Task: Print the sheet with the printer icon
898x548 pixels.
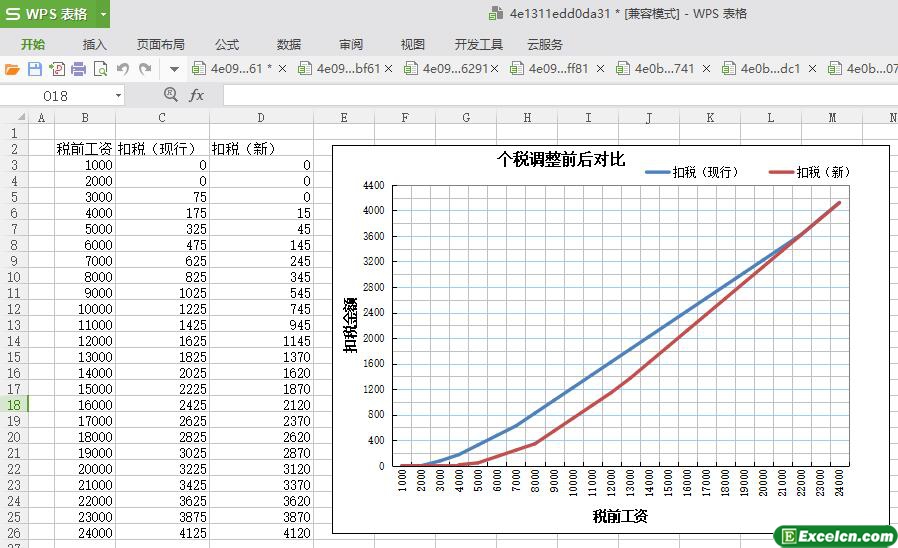Action: (78, 69)
